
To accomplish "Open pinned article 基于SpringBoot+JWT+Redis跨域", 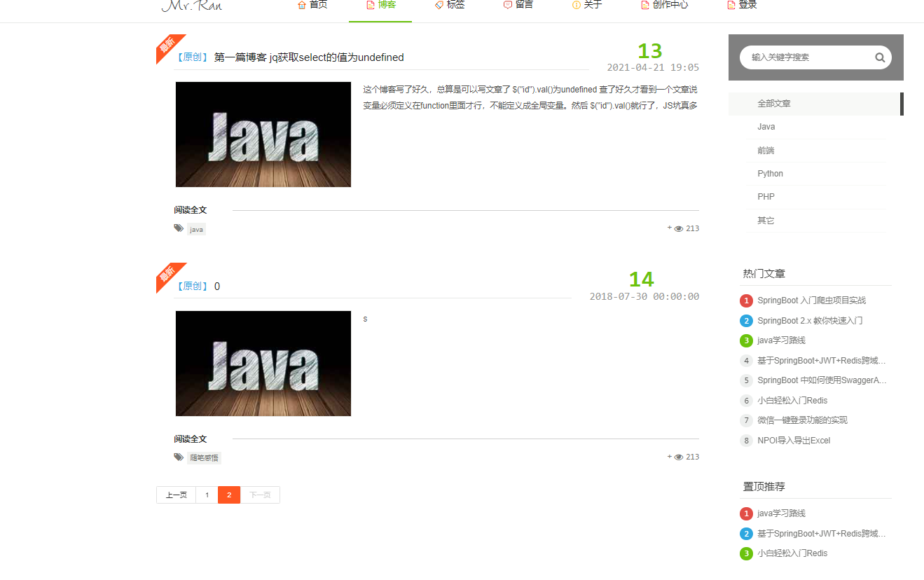I will coord(822,534).
